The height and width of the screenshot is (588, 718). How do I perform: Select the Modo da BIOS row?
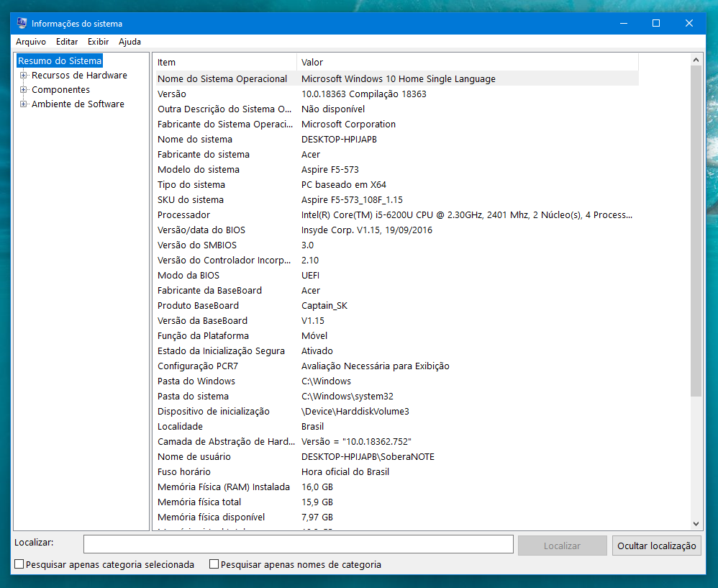(x=397, y=275)
